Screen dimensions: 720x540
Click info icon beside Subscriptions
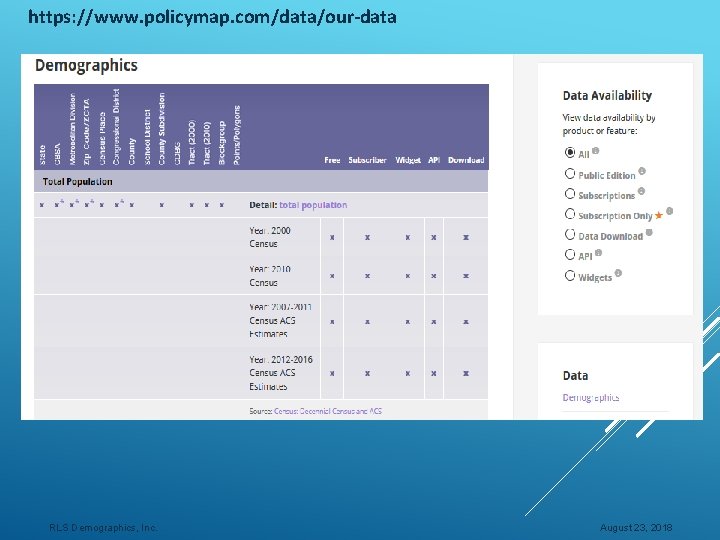(641, 191)
